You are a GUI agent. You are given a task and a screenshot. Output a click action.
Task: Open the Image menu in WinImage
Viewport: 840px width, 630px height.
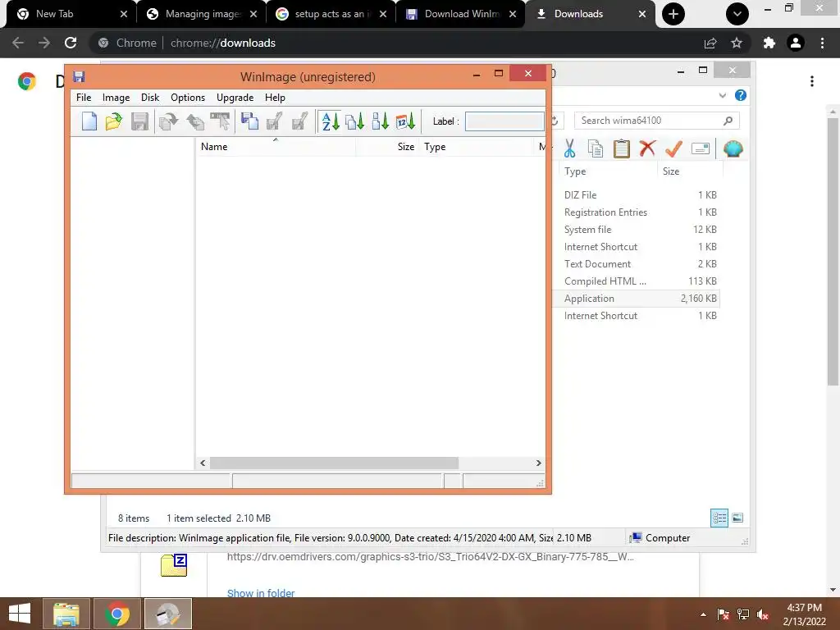click(x=116, y=98)
